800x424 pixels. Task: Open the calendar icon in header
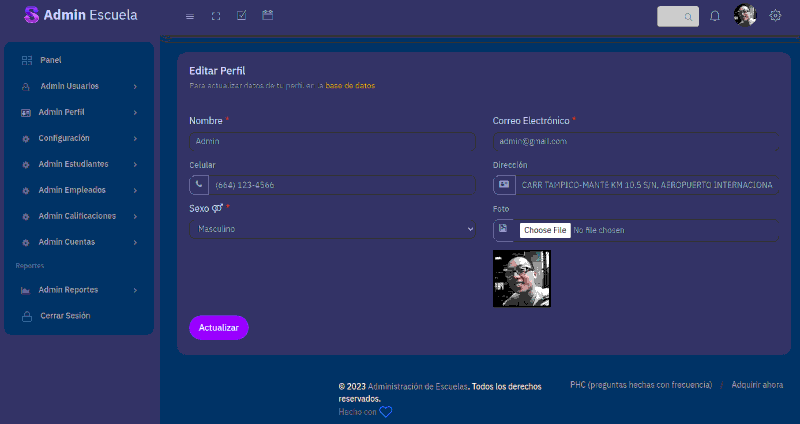[267, 16]
